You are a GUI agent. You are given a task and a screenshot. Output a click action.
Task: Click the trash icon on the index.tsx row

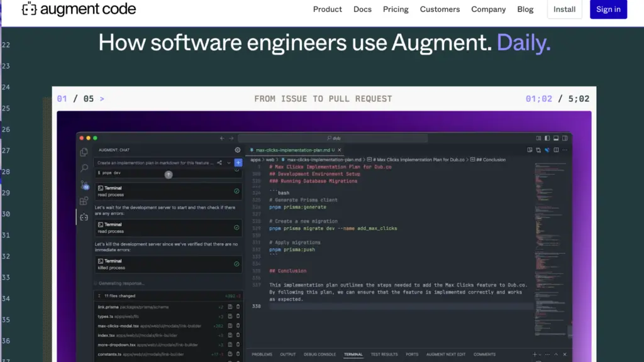[x=238, y=336]
